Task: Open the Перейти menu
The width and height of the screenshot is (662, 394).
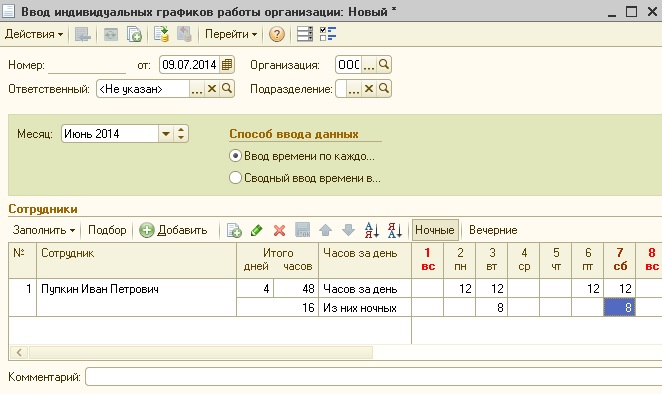Action: coord(231,34)
